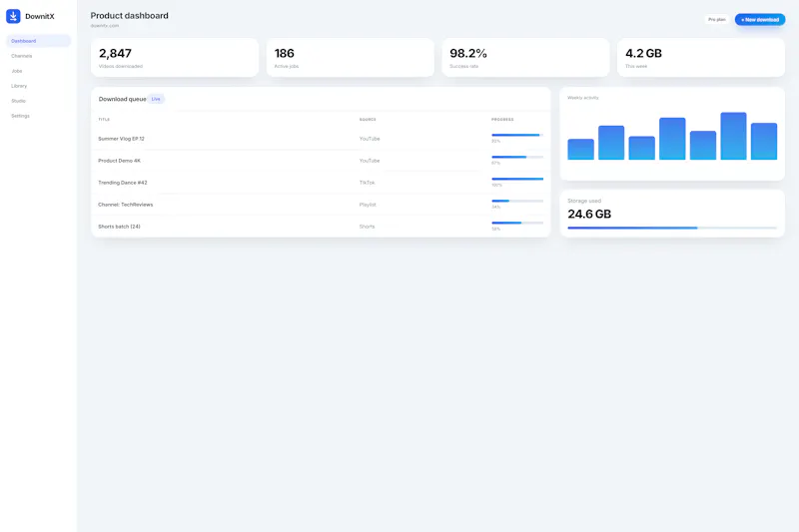Select the Success rate stat card
The height and width of the screenshot is (532, 799).
point(525,58)
